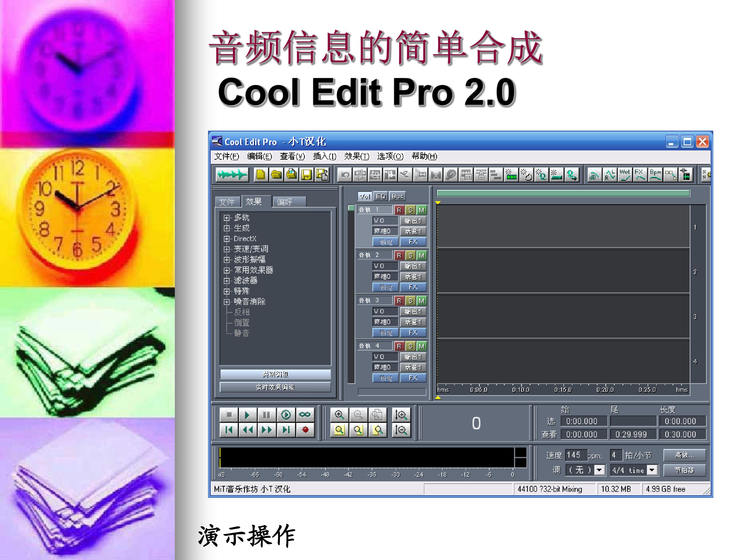
Task: Click the horizontal Zoom In magnifier icon
Action: (x=339, y=415)
